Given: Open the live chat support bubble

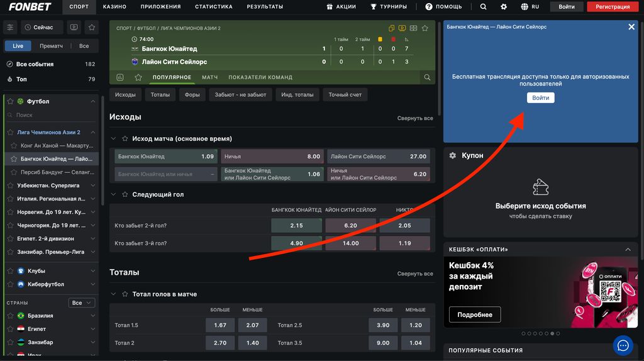Looking at the screenshot, I should pyautogui.click(x=623, y=345).
